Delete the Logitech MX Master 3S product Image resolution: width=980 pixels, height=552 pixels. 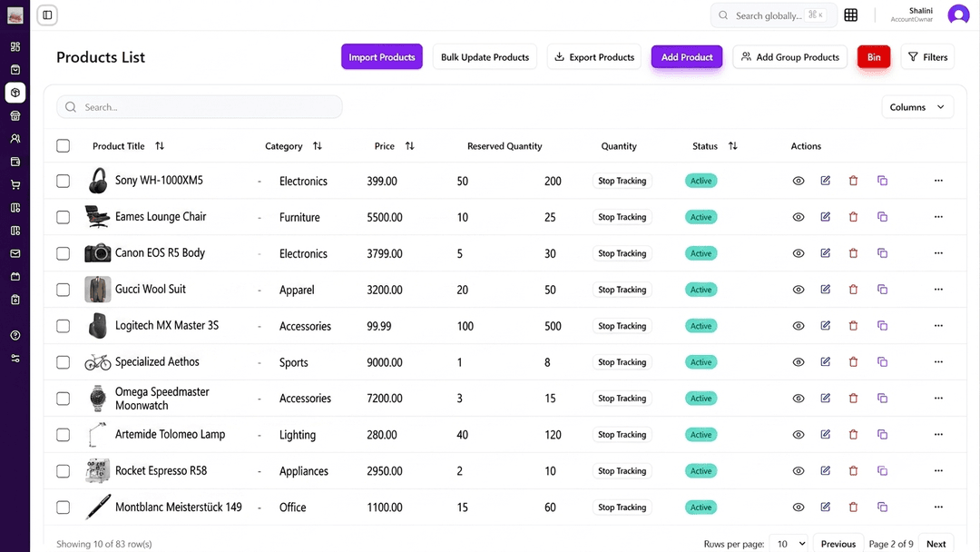click(853, 326)
